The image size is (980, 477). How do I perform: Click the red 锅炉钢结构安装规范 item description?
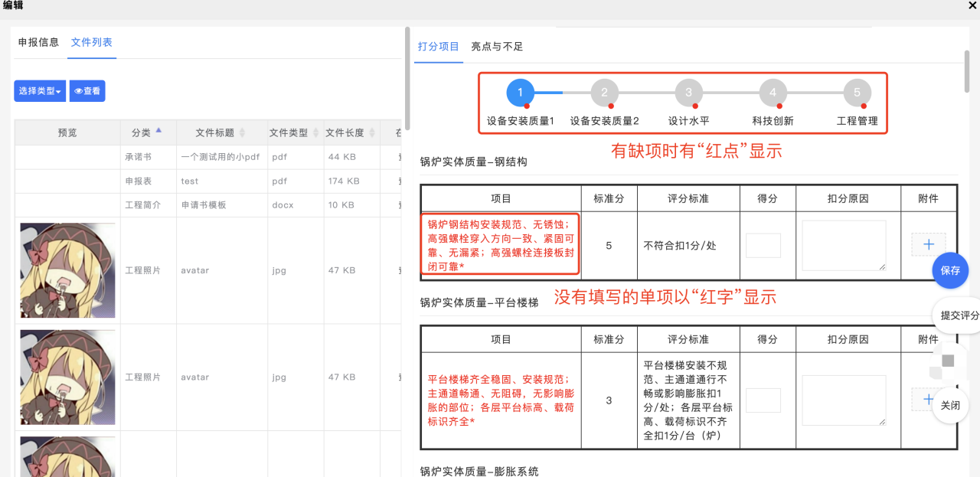coord(501,246)
